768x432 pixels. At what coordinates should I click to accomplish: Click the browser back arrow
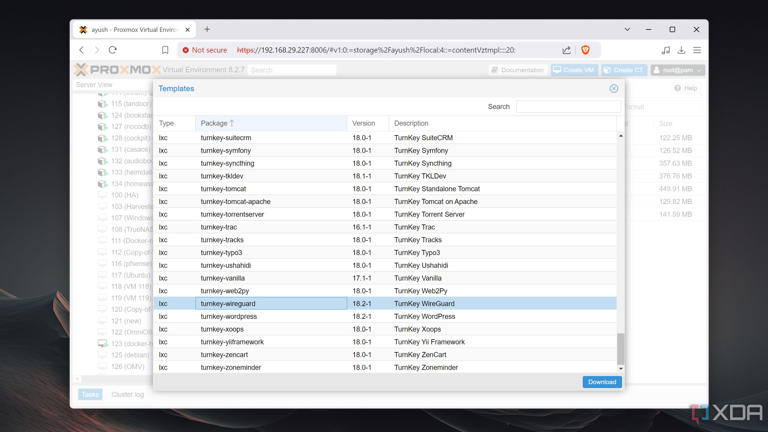point(82,50)
